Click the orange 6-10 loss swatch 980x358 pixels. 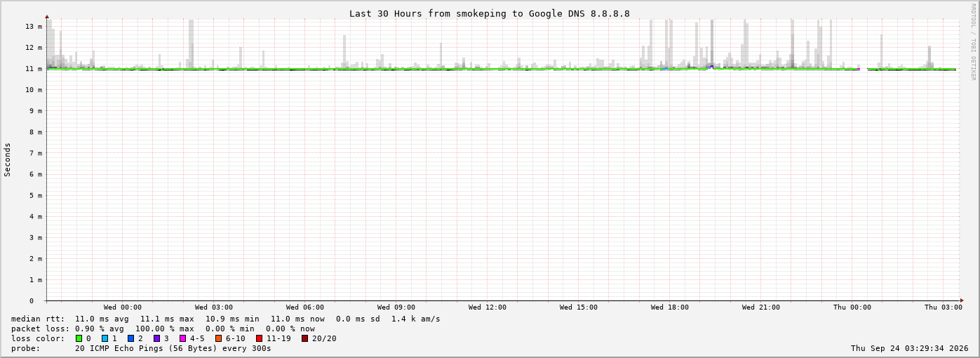[x=219, y=338]
